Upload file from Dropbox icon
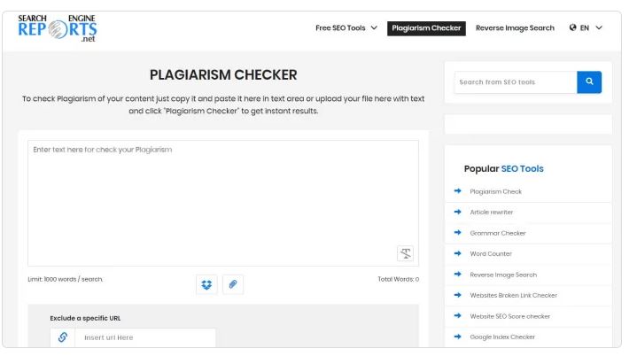This screenshot has width=637, height=364. (206, 284)
